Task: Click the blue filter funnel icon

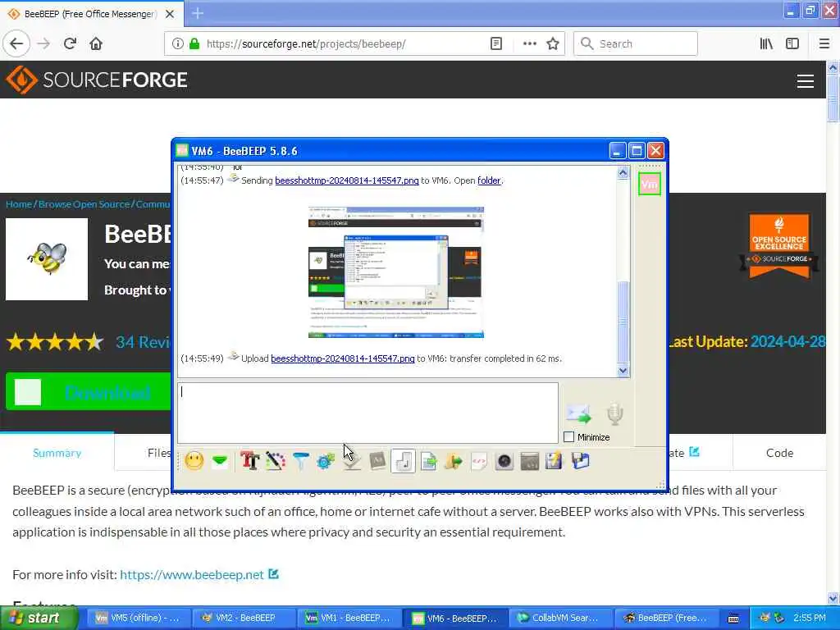Action: tap(300, 461)
